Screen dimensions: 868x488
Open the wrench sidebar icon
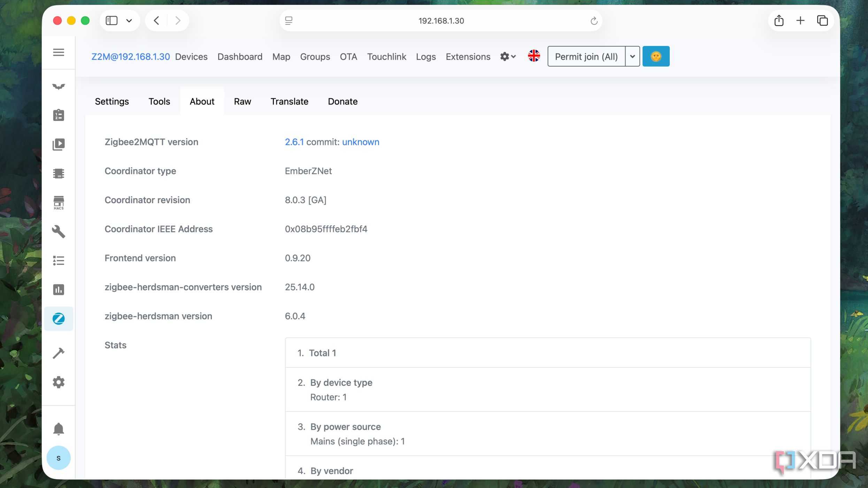[59, 231]
